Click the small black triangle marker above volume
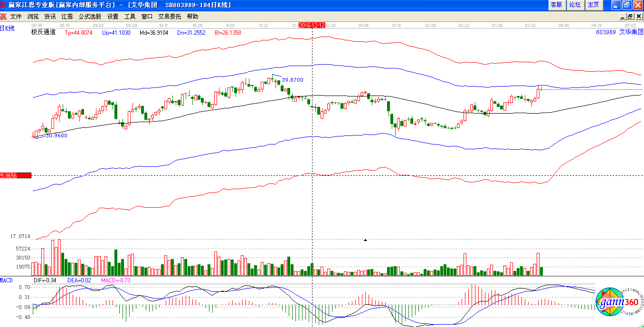 tap(365, 240)
